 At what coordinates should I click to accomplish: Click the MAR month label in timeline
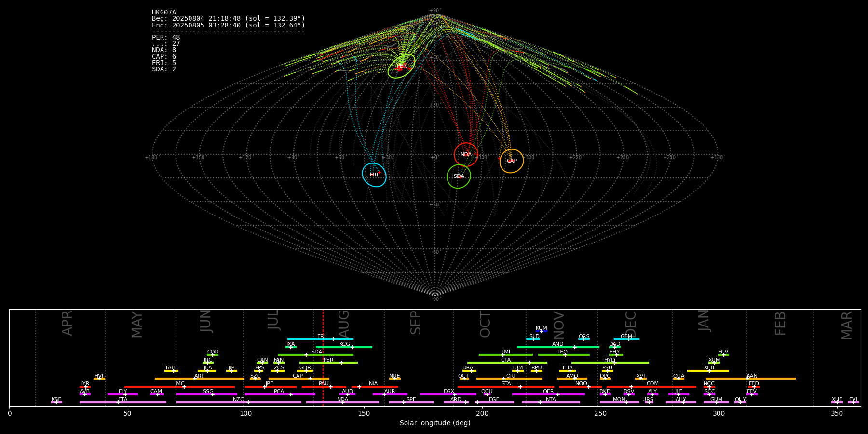coord(847,325)
